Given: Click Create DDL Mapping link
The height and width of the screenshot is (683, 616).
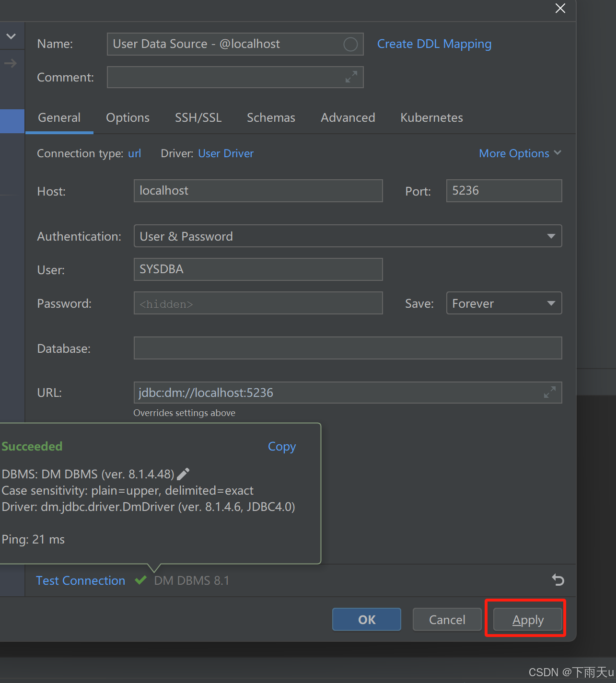Looking at the screenshot, I should pyautogui.click(x=434, y=44).
